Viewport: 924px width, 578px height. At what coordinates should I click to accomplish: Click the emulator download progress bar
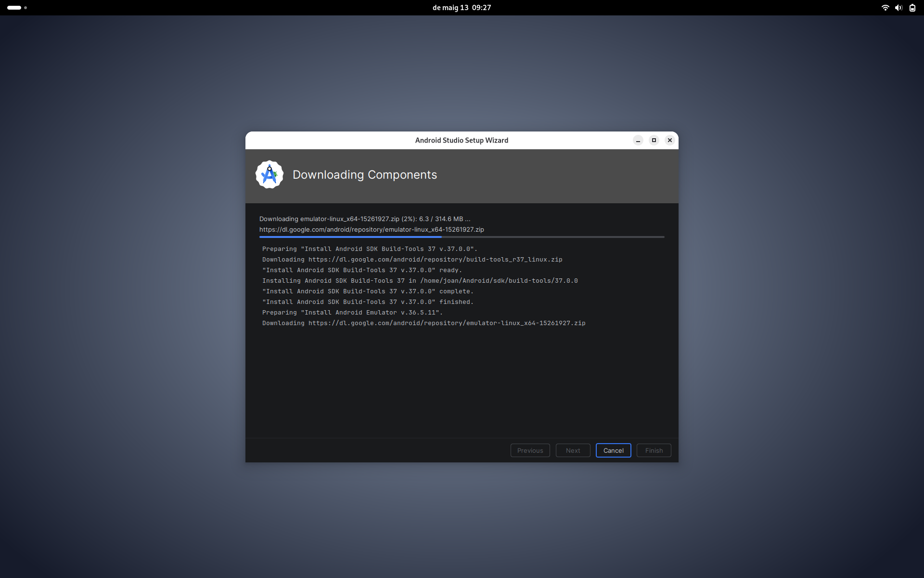tap(462, 237)
